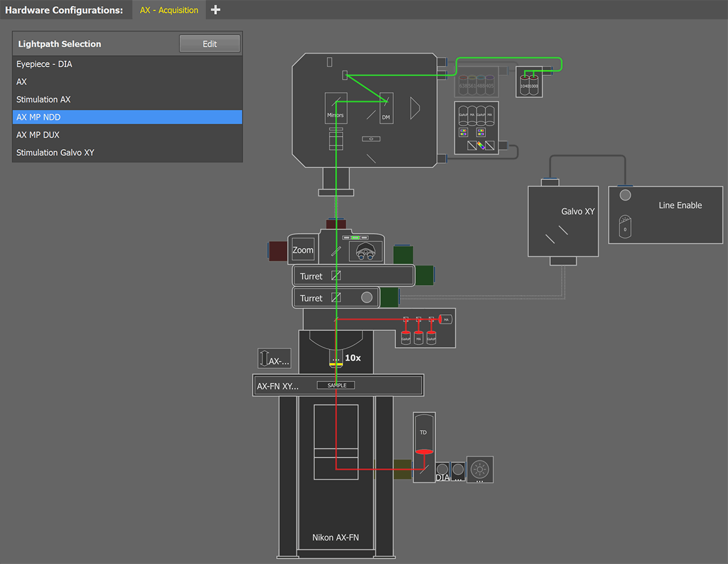Add new hardware configuration with plus

pyautogui.click(x=215, y=10)
